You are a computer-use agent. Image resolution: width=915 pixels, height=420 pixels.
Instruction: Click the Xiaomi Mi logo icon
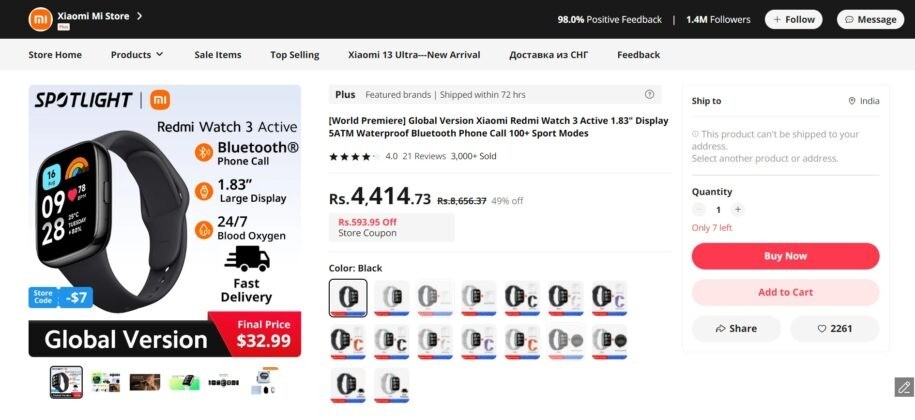coord(40,19)
